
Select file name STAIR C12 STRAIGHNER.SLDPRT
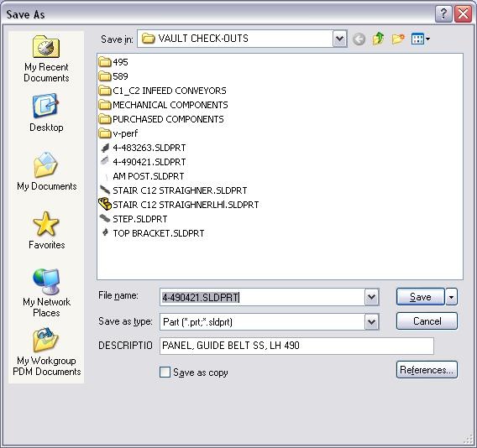pyautogui.click(x=180, y=190)
